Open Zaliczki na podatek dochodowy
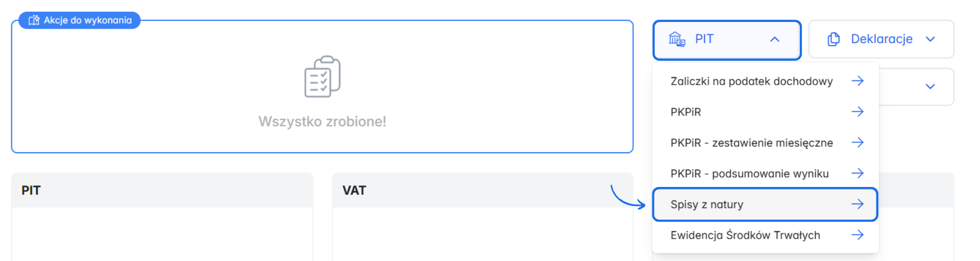Screen dimensions: 980x261 click(751, 81)
